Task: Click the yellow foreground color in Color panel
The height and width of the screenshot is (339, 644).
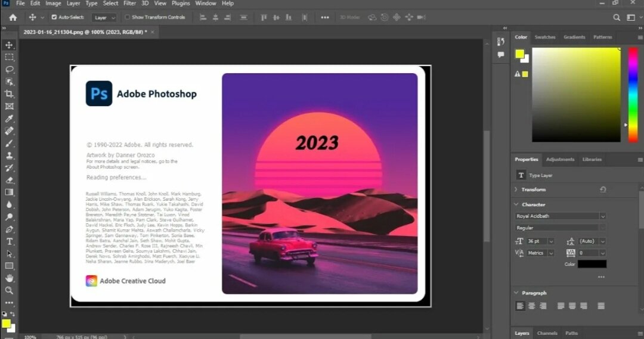Action: point(519,54)
